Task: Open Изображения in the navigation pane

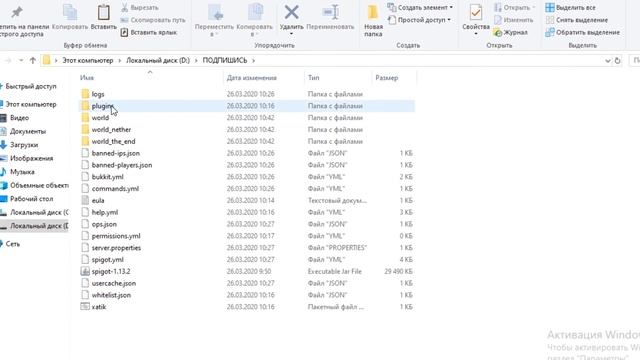Action: (x=31, y=158)
